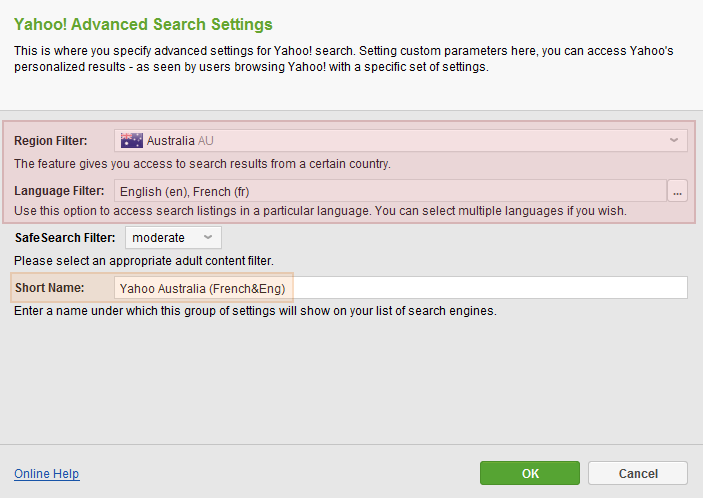Click the Language Filter label
The width and height of the screenshot is (703, 498).
point(59,191)
